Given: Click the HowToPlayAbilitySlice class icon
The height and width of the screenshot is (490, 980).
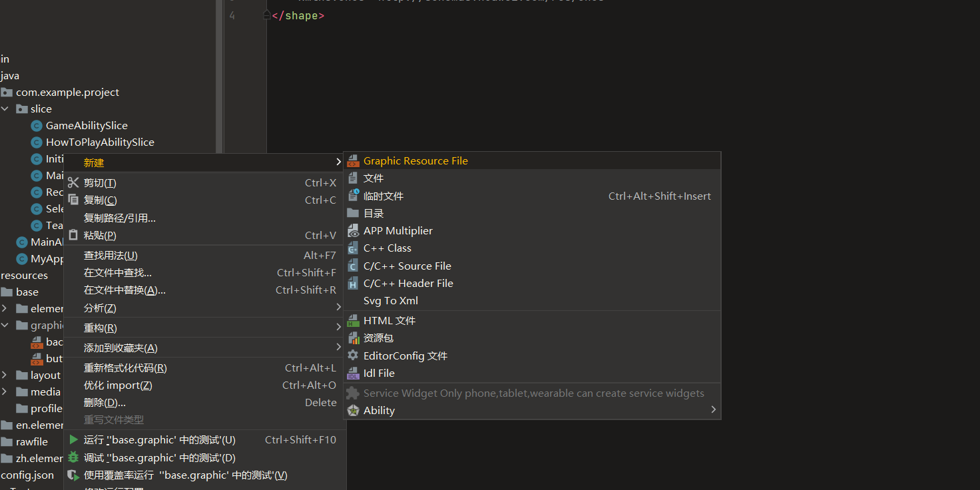Looking at the screenshot, I should click(x=37, y=142).
